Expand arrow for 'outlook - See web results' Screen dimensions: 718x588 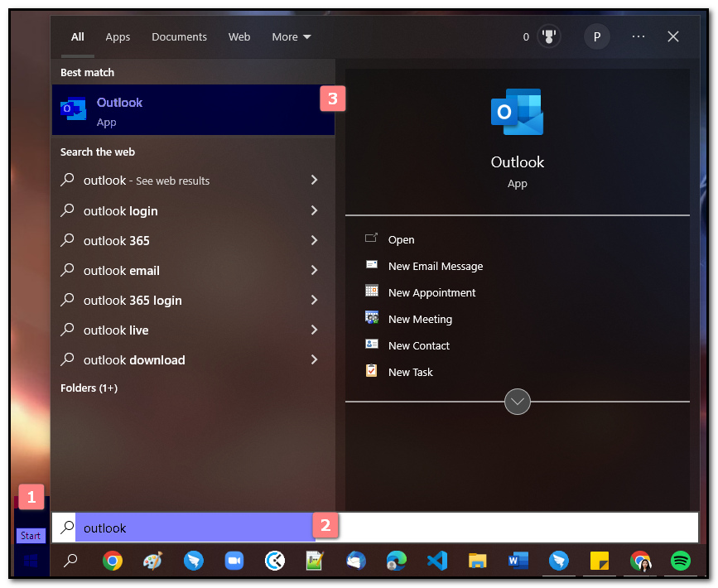(x=314, y=180)
